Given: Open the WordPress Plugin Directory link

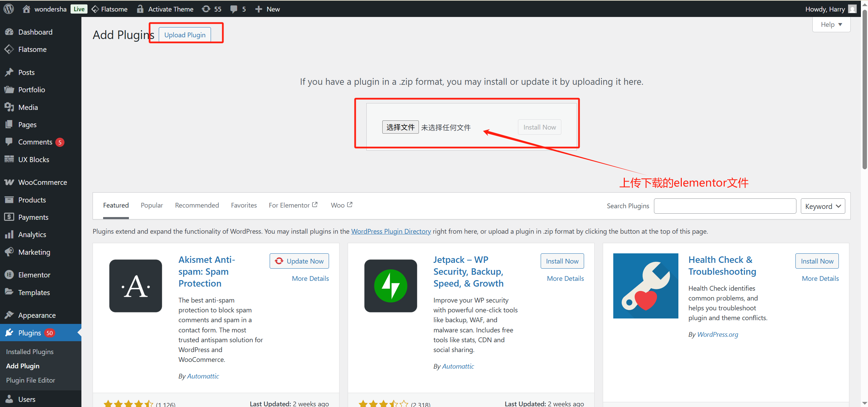Looking at the screenshot, I should 391,231.
